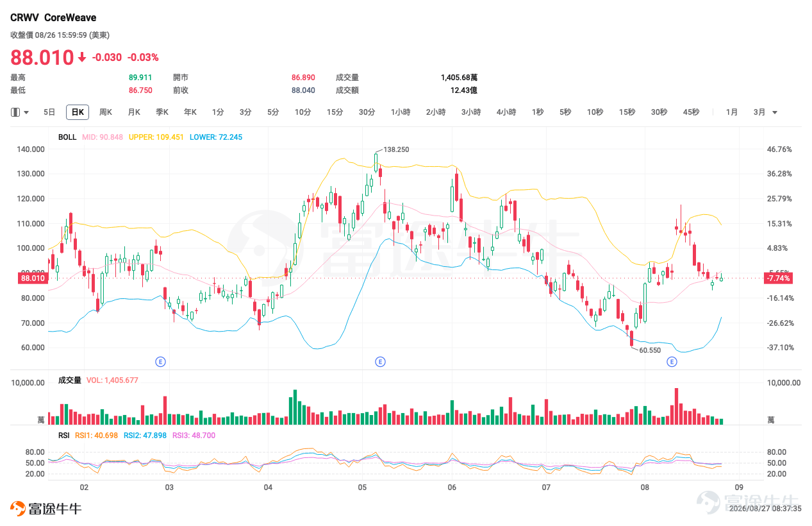The height and width of the screenshot is (526, 812).
Task: Click the 成交量 value 1,405.68萬
Action: click(459, 78)
